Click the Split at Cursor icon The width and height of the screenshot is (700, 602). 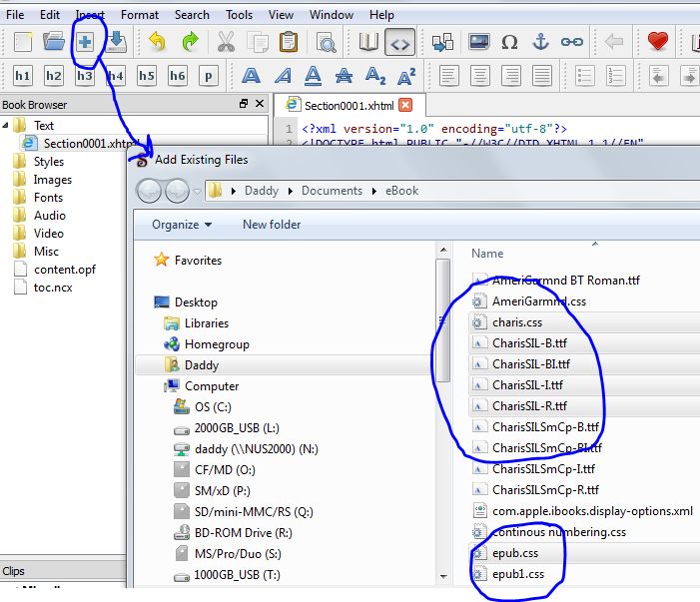pos(442,42)
